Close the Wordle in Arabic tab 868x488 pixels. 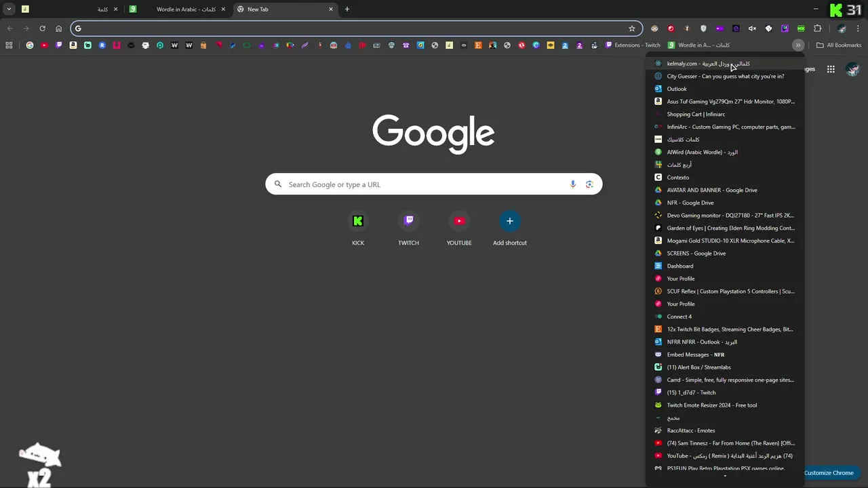tap(223, 9)
